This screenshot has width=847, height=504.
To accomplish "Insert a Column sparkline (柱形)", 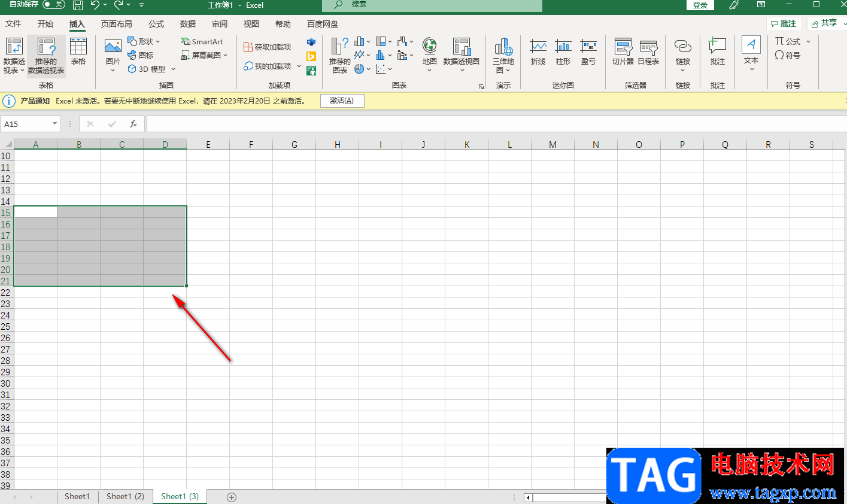I will pyautogui.click(x=563, y=52).
